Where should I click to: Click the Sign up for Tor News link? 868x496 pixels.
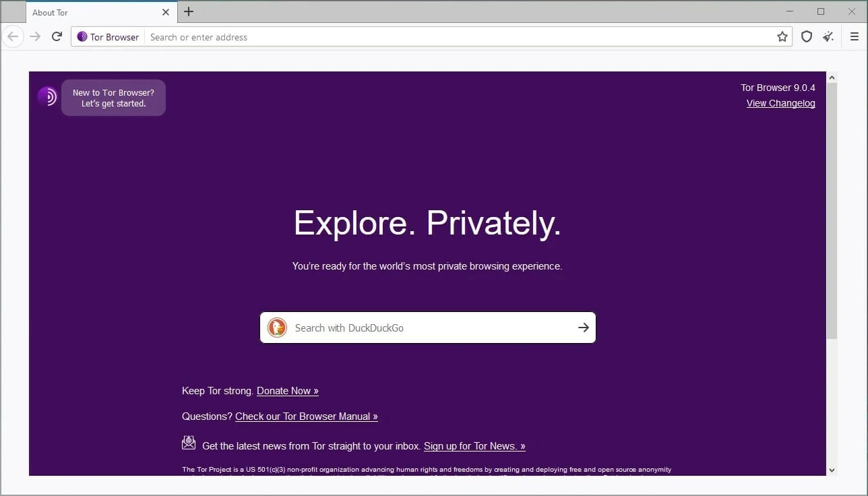(474, 446)
